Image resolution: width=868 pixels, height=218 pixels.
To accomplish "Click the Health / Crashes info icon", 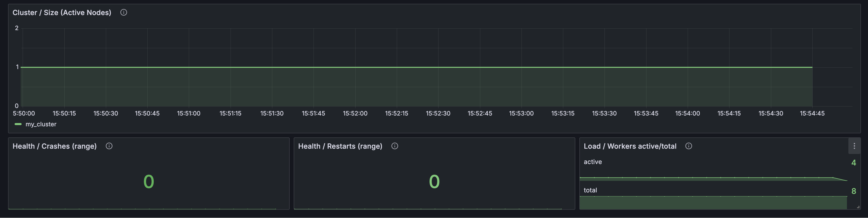I will (x=109, y=146).
